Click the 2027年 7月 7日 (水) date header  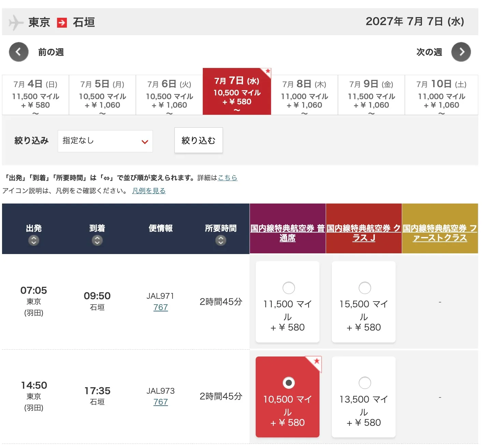[415, 22]
